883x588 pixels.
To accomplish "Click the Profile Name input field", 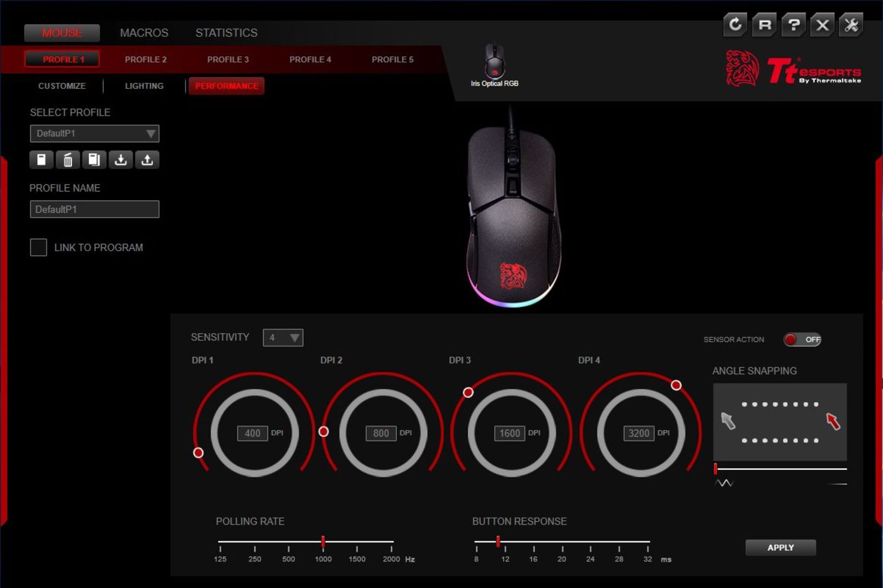I will 95,210.
